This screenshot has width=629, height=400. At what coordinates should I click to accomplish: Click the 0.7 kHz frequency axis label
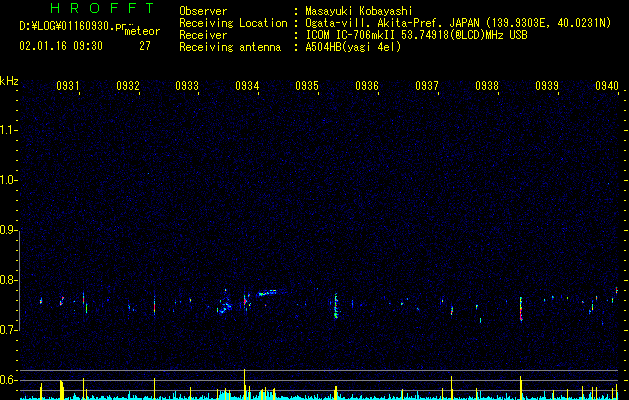pyautogui.click(x=9, y=330)
